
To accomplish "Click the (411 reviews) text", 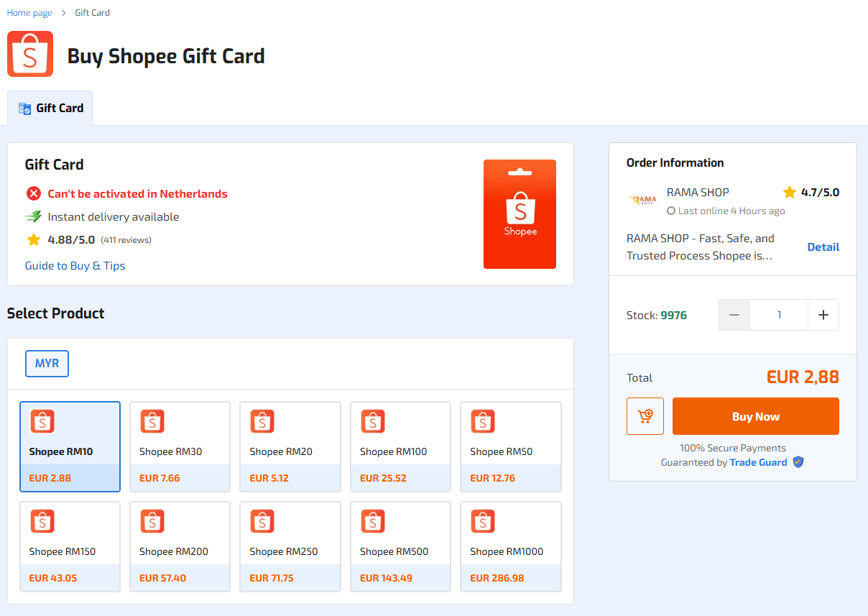I will pyautogui.click(x=126, y=240).
